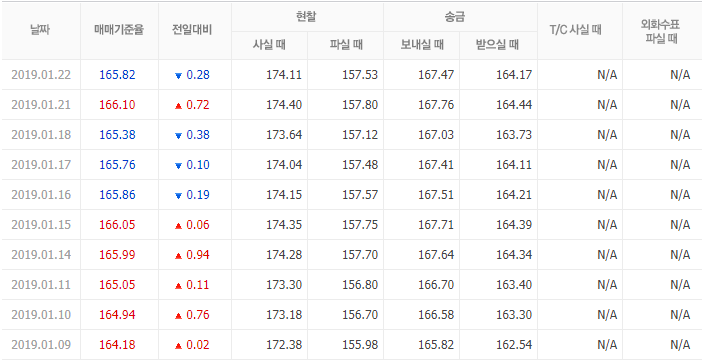Click the cash selling rate 157.48
Screen dimensions: 702x361
pos(360,165)
